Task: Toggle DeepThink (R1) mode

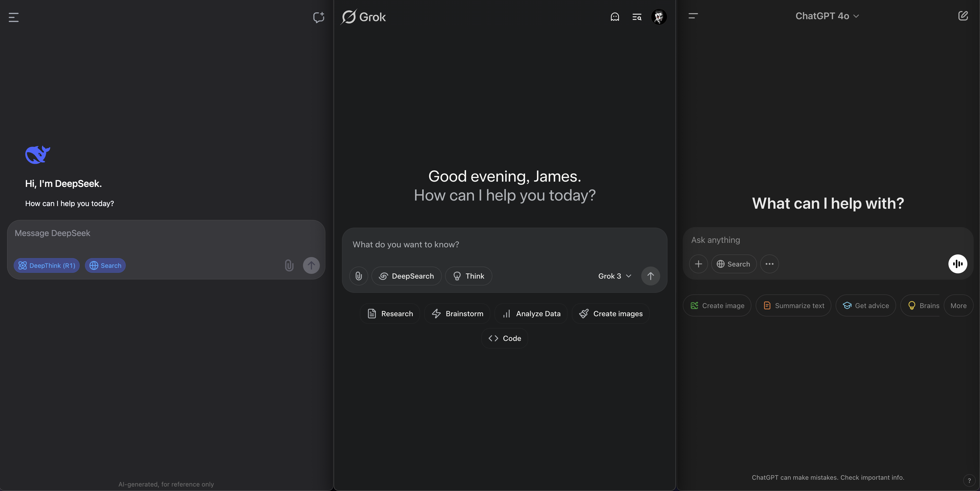Action: click(47, 265)
